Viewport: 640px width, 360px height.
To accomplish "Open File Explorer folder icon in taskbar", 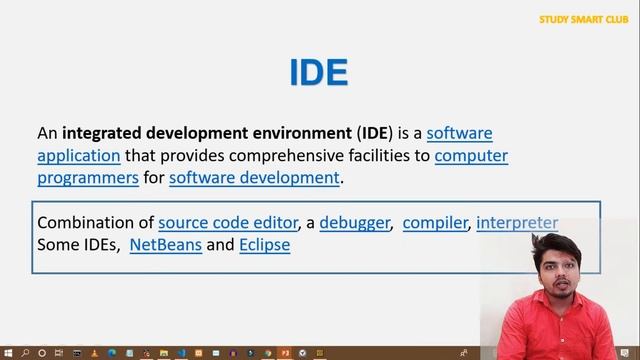I will [x=164, y=353].
